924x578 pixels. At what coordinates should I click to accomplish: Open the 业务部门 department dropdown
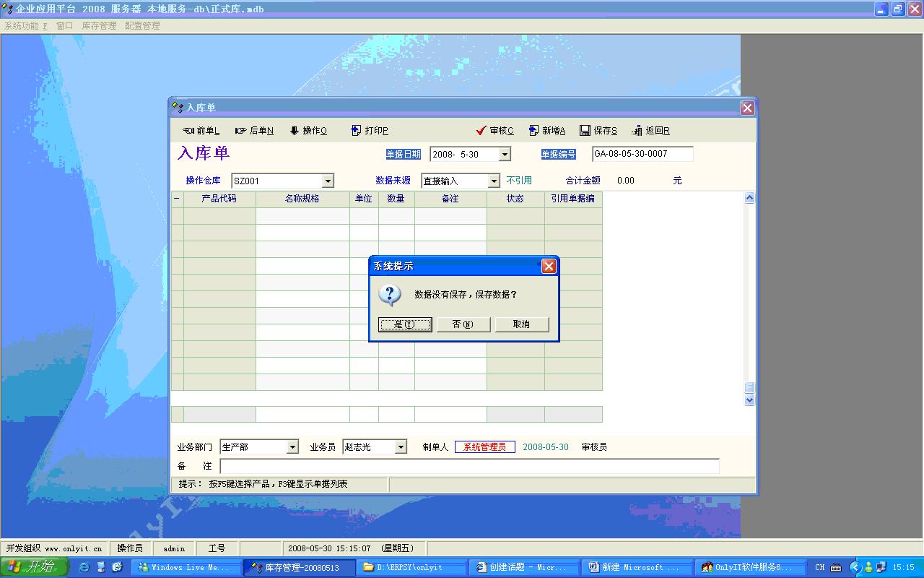pos(292,447)
